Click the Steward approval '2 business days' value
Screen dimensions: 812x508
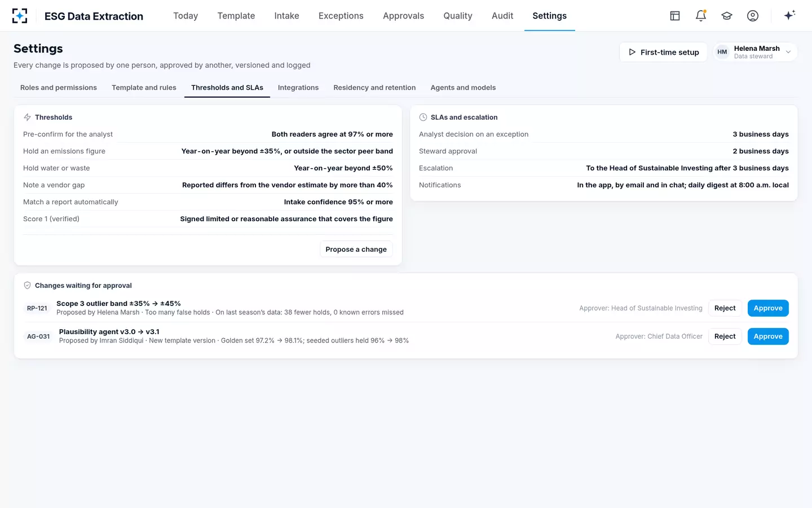tap(761, 151)
